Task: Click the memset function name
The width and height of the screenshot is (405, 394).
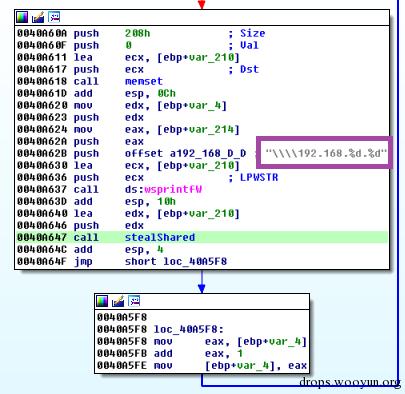Action: pyautogui.click(x=144, y=81)
